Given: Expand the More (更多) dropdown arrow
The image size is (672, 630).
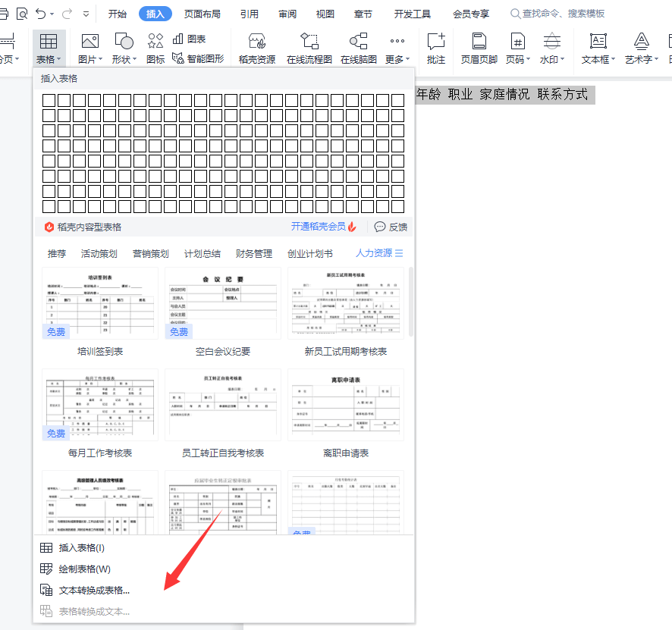Looking at the screenshot, I should (x=407, y=59).
